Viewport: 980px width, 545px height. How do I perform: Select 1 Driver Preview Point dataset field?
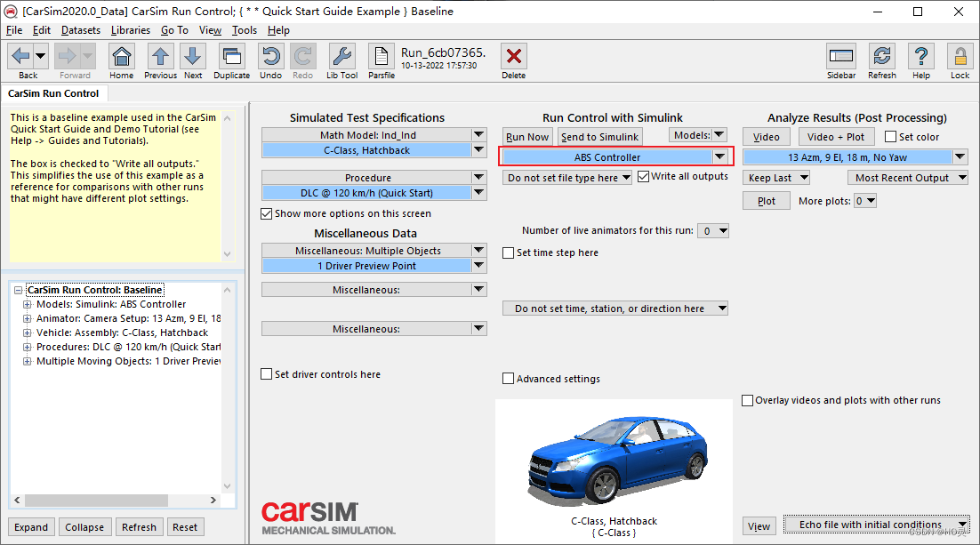(x=367, y=266)
